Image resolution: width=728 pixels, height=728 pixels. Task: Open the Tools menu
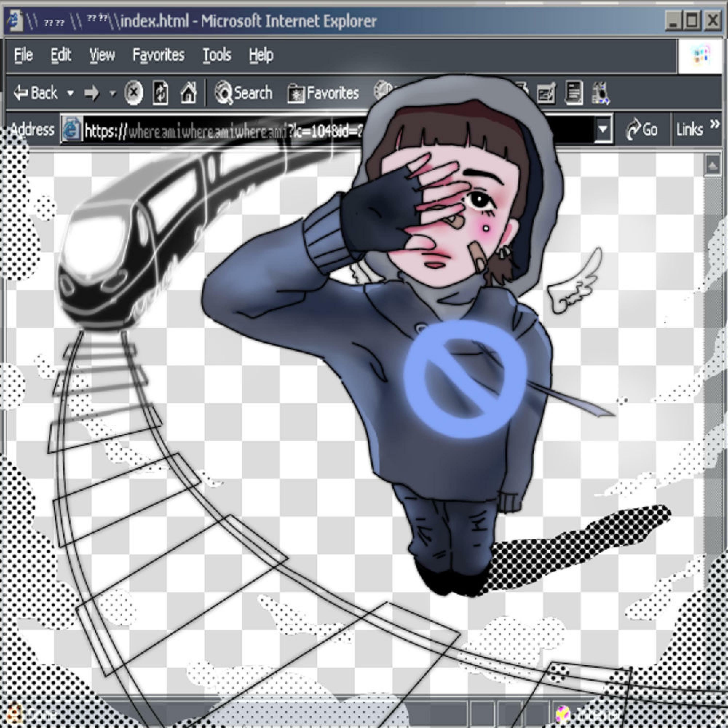point(217,55)
